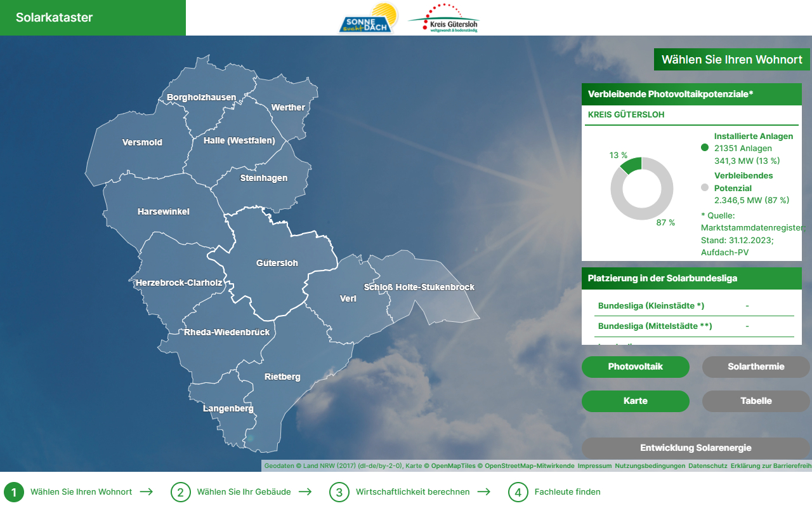Pick Steinhagen on the map
This screenshot has width=812, height=508.
coord(264,178)
